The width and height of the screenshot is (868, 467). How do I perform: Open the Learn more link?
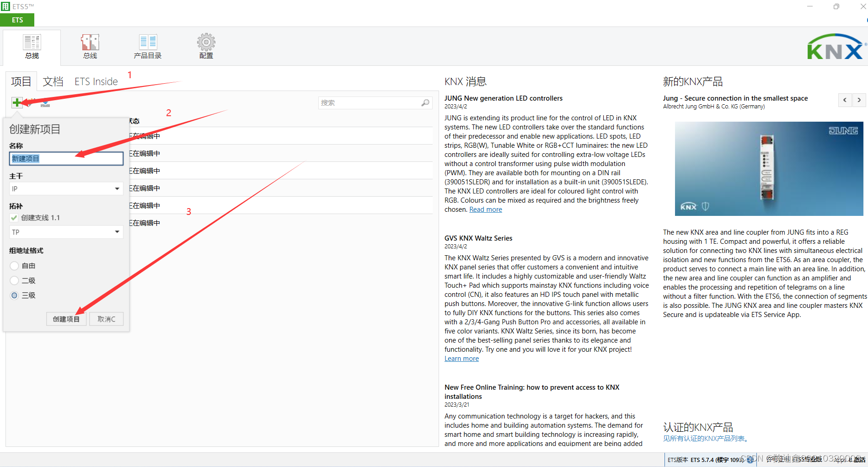pos(461,359)
